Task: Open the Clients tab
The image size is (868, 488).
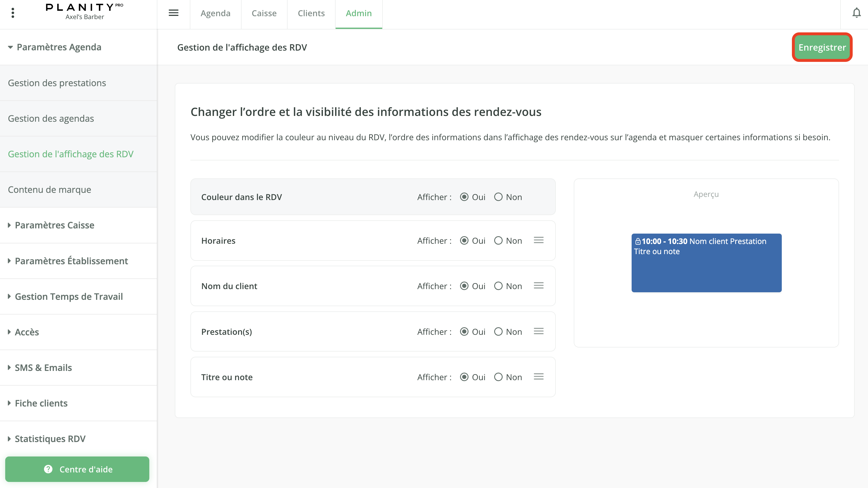Action: [311, 13]
